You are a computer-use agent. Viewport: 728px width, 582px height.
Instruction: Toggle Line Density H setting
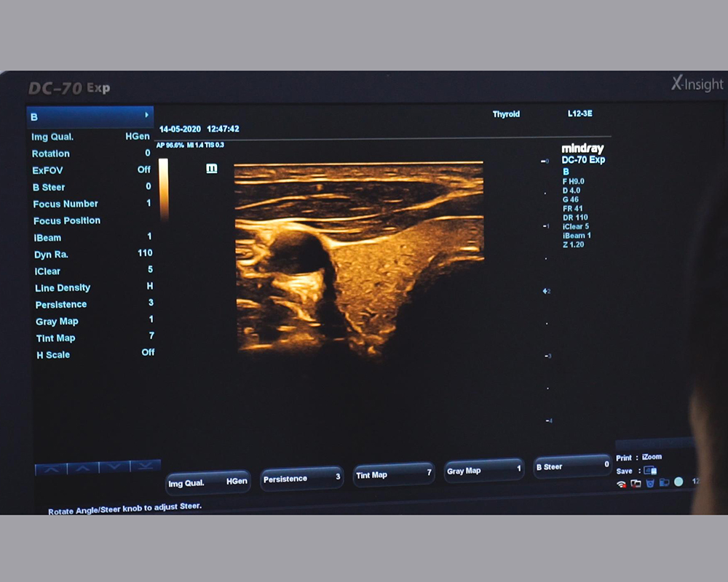149,287
